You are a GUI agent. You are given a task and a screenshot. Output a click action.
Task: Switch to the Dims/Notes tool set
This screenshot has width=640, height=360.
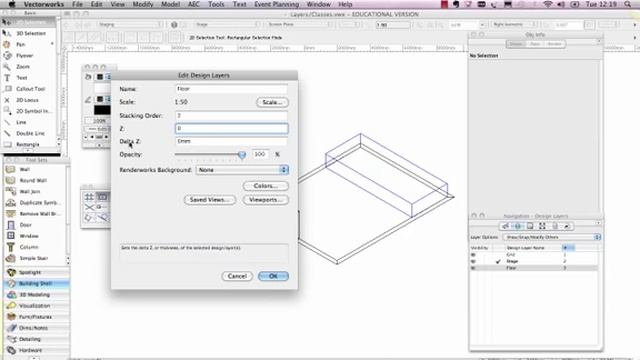click(x=37, y=328)
